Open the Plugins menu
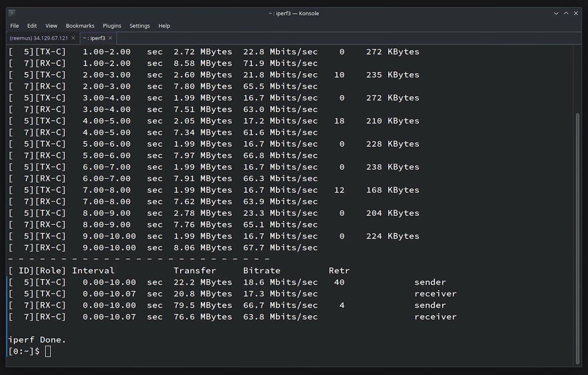Image resolution: width=588 pixels, height=375 pixels. point(112,26)
